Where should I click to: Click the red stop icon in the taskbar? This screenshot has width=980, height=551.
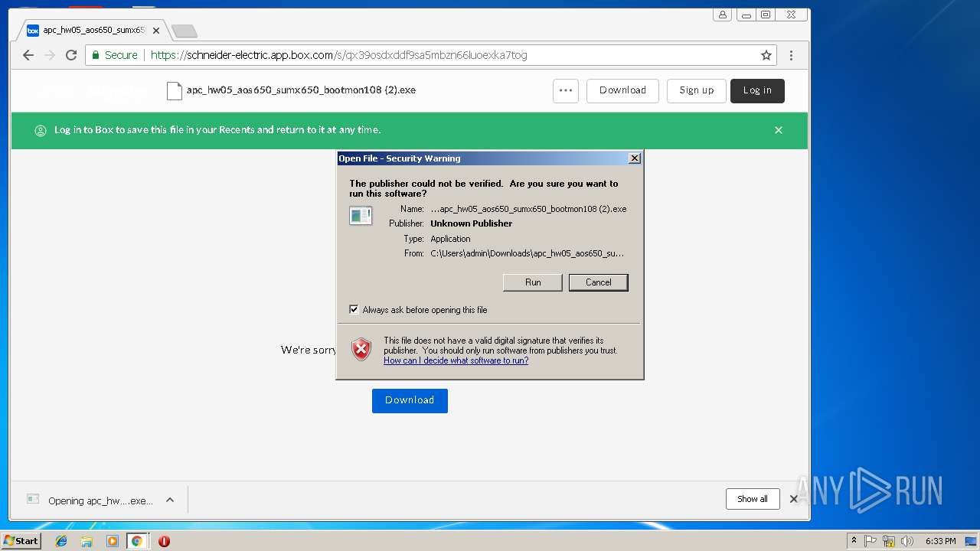[x=164, y=541]
